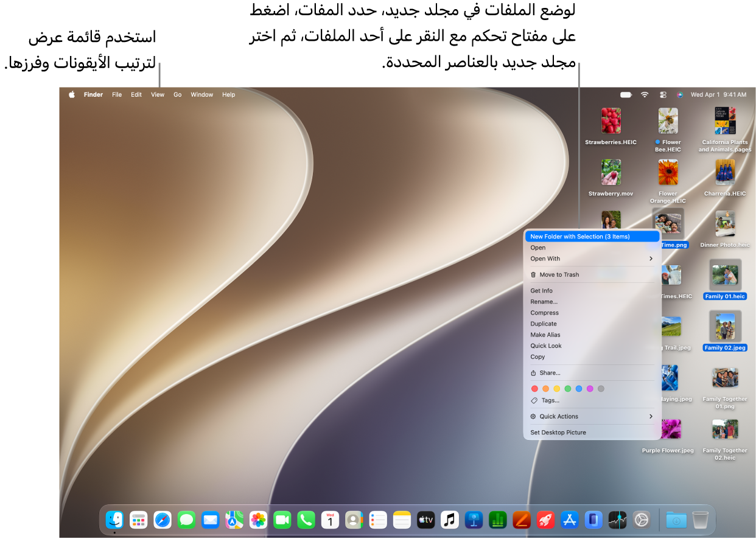Open Numbers in the Dock

click(x=497, y=520)
